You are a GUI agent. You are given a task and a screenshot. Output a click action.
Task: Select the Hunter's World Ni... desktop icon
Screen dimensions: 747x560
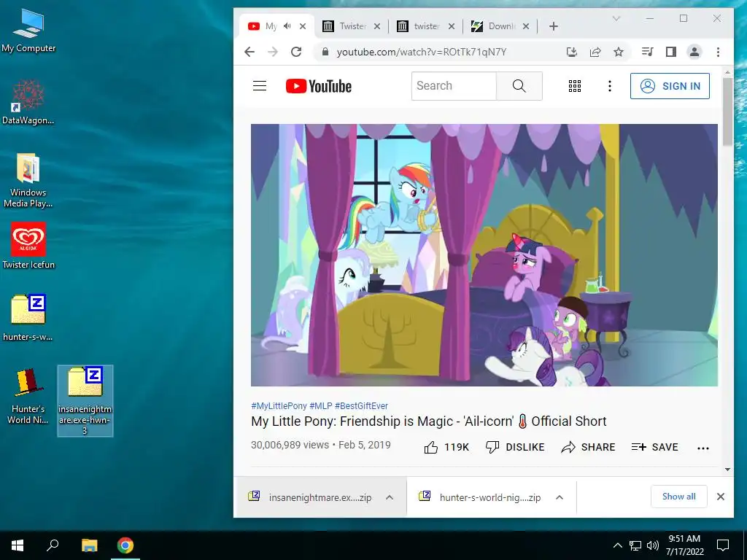[x=28, y=396]
